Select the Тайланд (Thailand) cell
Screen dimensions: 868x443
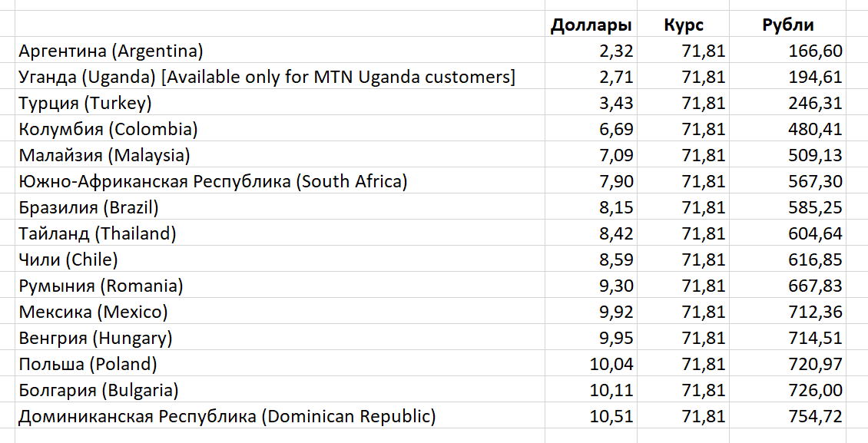point(280,233)
